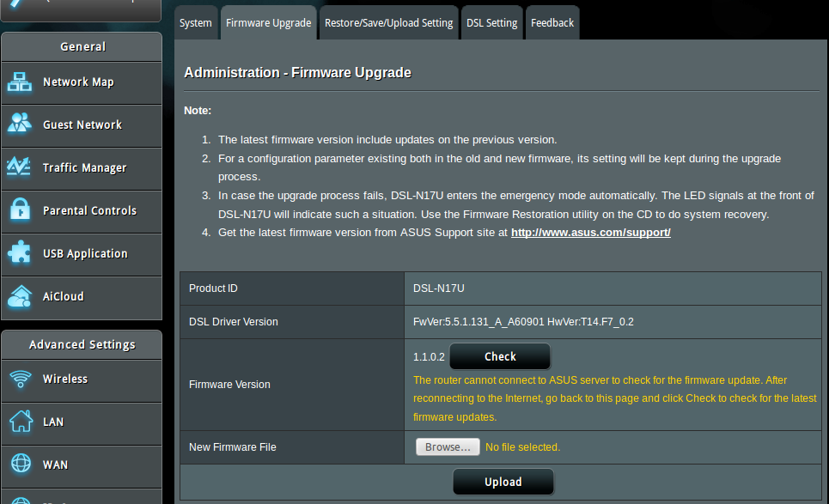Click the USB Application puzzle icon

point(20,252)
